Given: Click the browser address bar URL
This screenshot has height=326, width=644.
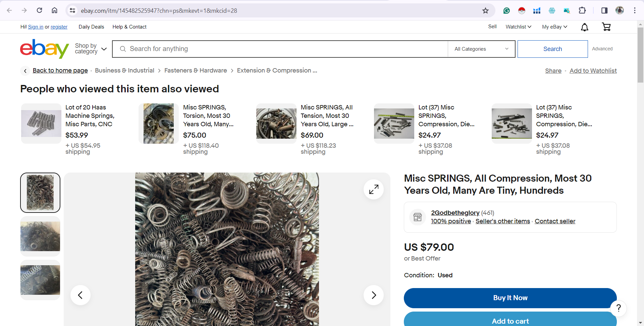Looking at the screenshot, I should 159,11.
